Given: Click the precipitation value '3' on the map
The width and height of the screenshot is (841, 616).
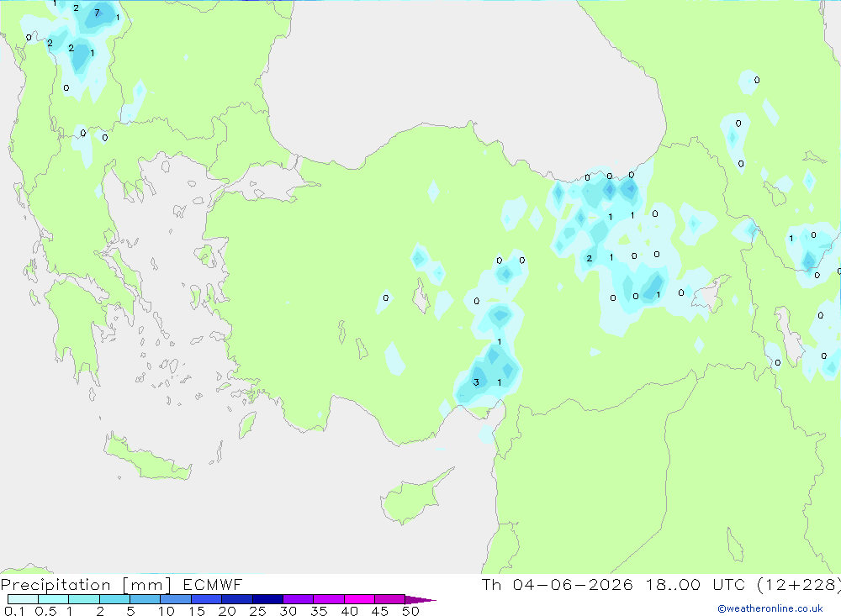Looking at the screenshot, I should point(476,382).
